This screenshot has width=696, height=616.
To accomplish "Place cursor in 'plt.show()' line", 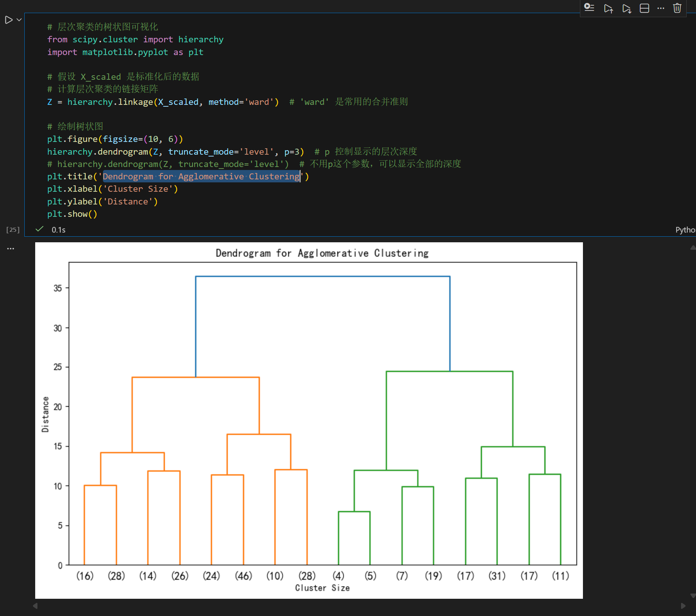I will pyautogui.click(x=72, y=214).
